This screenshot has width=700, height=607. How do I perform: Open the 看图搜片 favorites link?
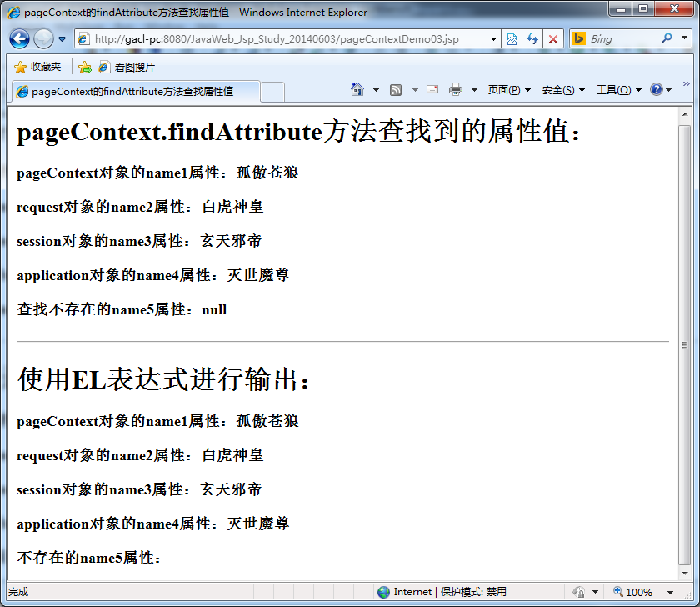pyautogui.click(x=127, y=67)
